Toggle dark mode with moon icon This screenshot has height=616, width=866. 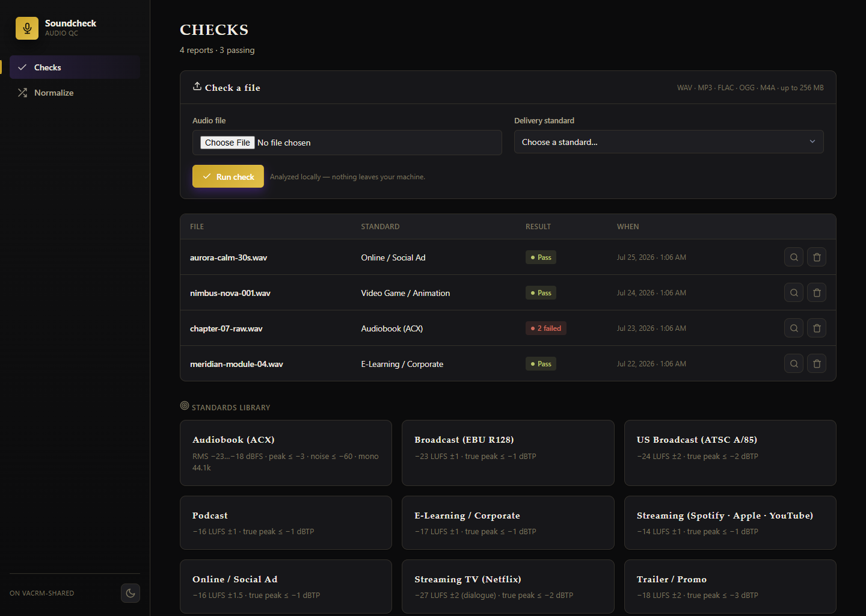tap(131, 593)
